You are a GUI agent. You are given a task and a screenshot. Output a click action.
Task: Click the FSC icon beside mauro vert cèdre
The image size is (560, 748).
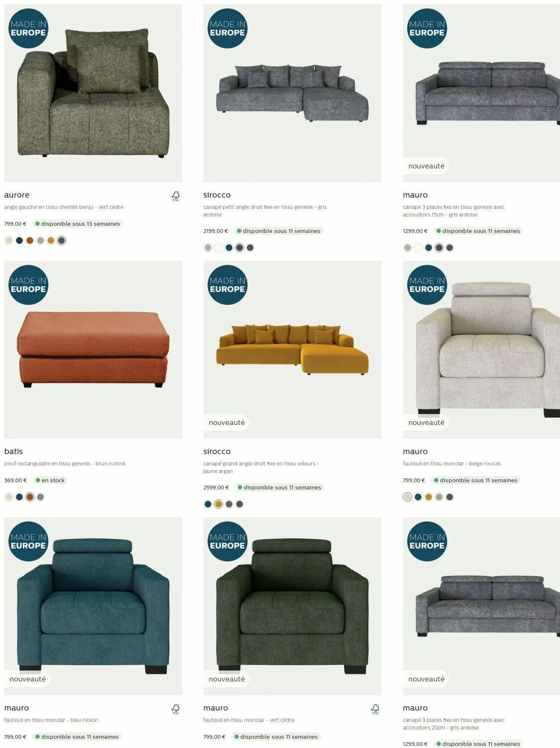375,709
